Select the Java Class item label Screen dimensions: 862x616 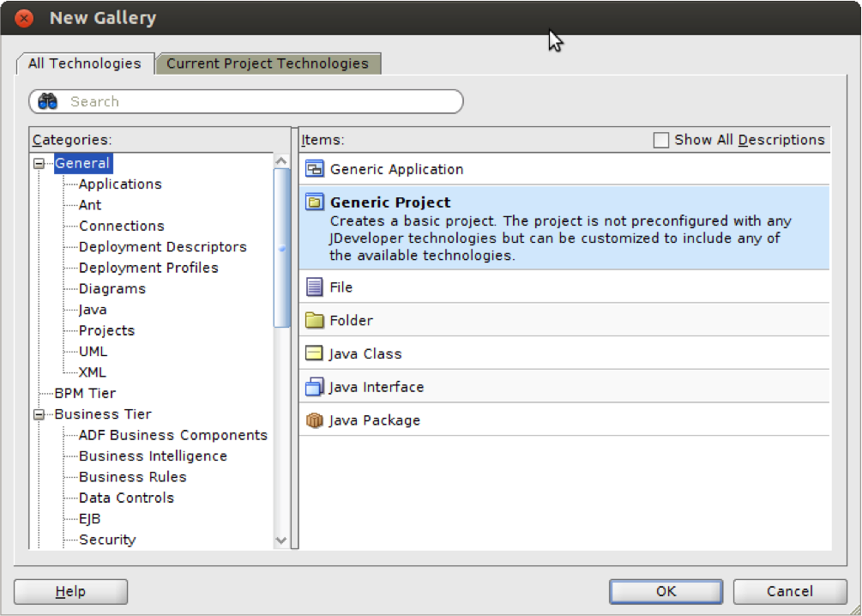tap(365, 353)
